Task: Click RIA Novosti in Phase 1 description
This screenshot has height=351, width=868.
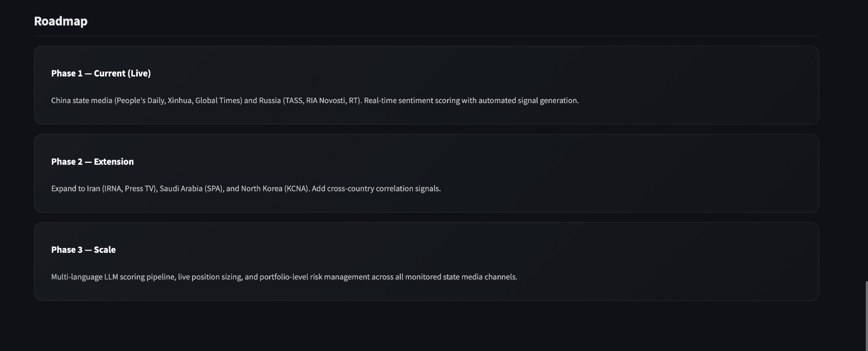Action: point(325,100)
